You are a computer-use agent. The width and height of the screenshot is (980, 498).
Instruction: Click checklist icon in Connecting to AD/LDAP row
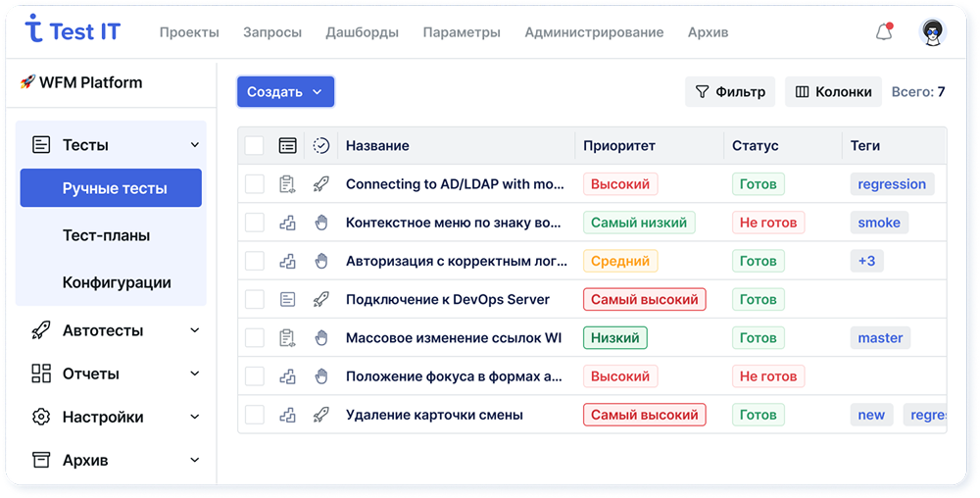tap(287, 183)
